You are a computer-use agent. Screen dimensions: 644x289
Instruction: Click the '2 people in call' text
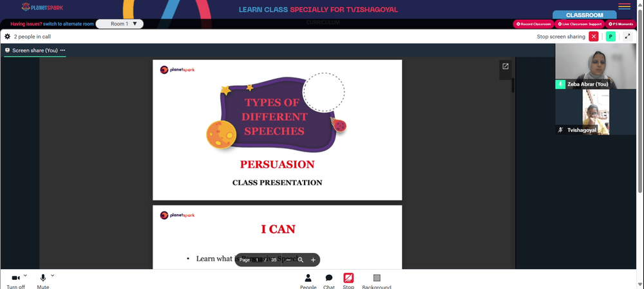(x=32, y=37)
